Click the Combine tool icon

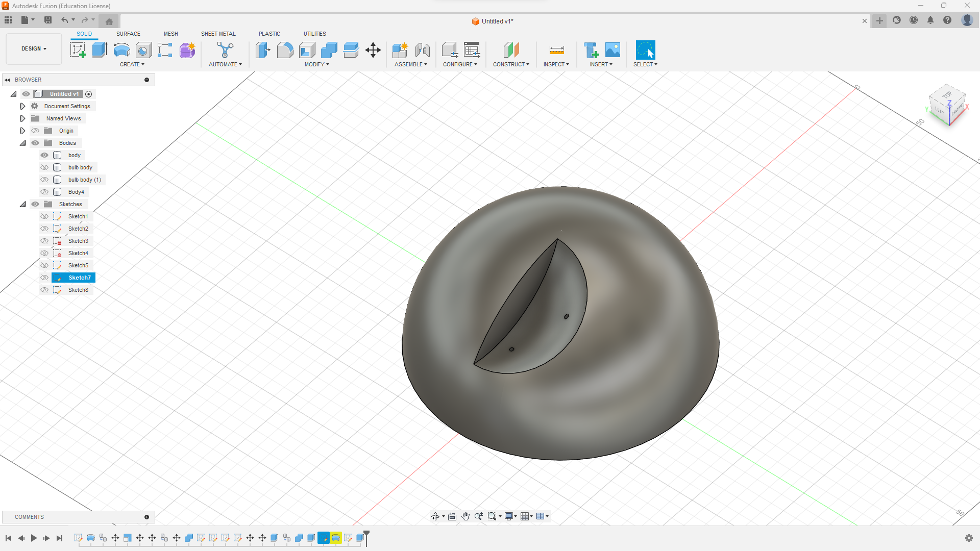coord(329,50)
